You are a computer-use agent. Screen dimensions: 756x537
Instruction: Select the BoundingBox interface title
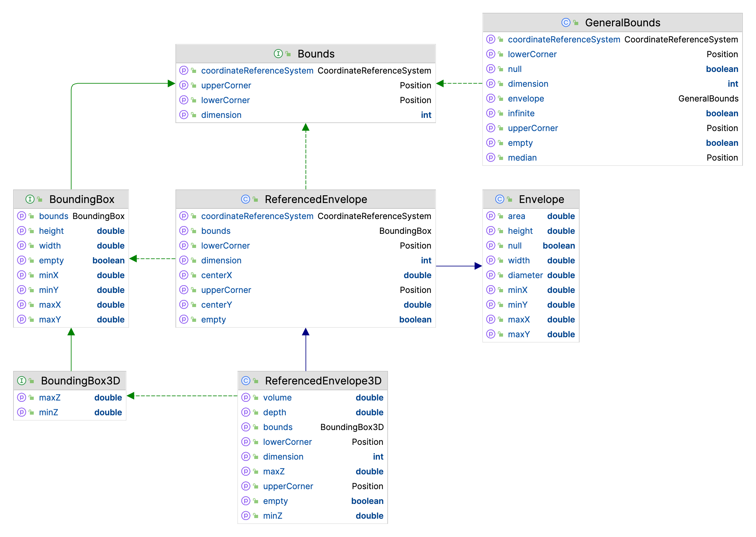82,199
